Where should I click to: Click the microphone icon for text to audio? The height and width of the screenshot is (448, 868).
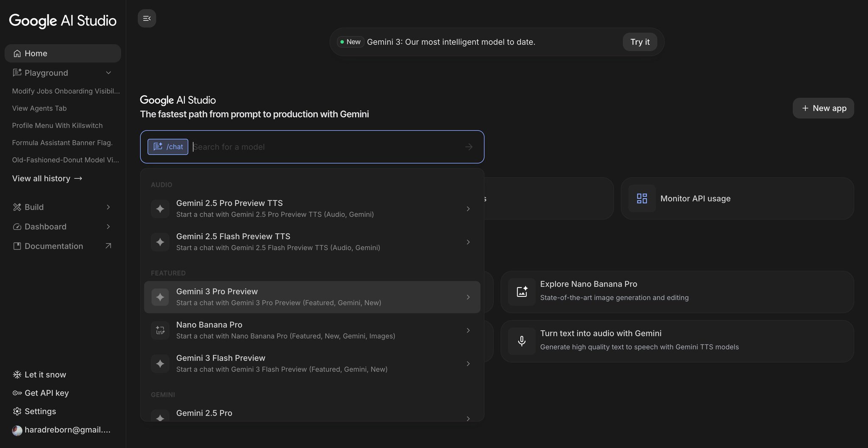tap(522, 341)
